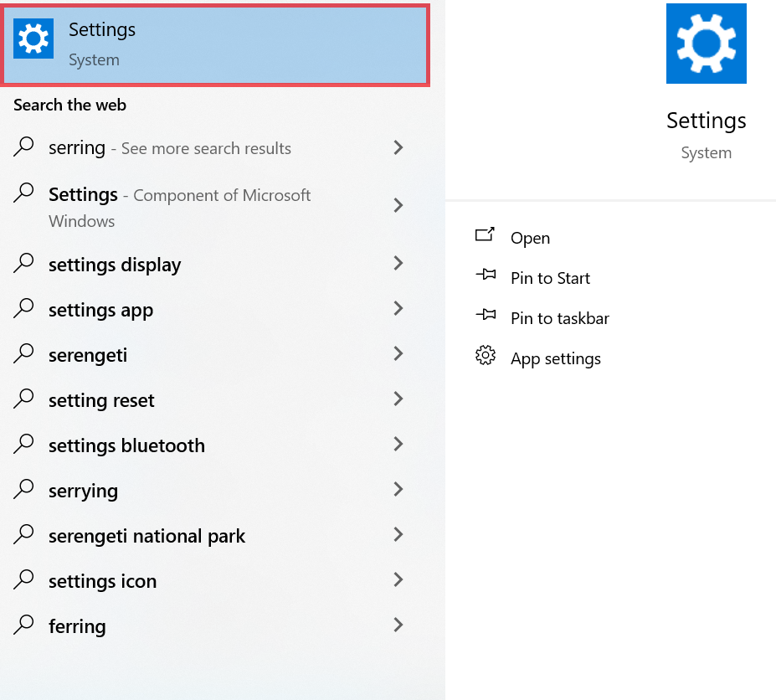Select Pin to taskbar action
776x700 pixels.
pos(560,318)
